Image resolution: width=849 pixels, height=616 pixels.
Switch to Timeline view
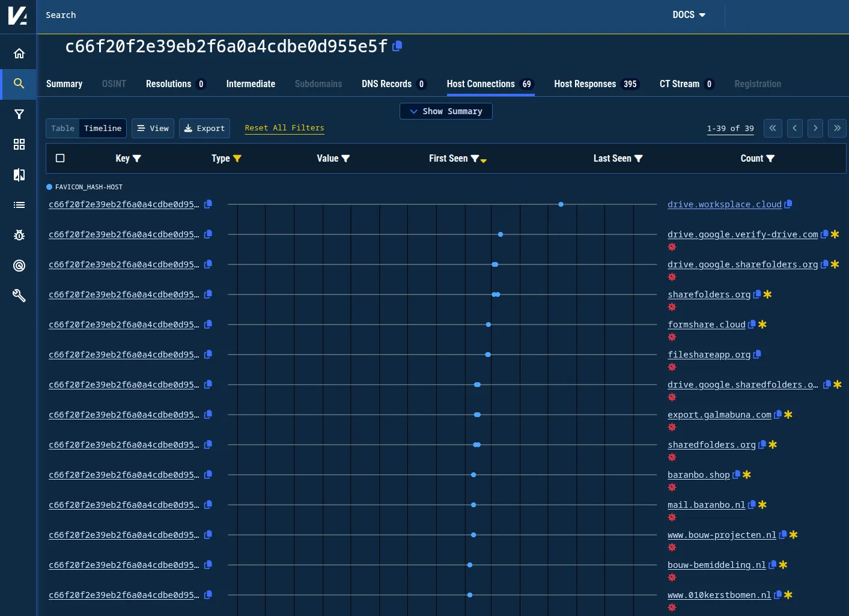(x=103, y=129)
